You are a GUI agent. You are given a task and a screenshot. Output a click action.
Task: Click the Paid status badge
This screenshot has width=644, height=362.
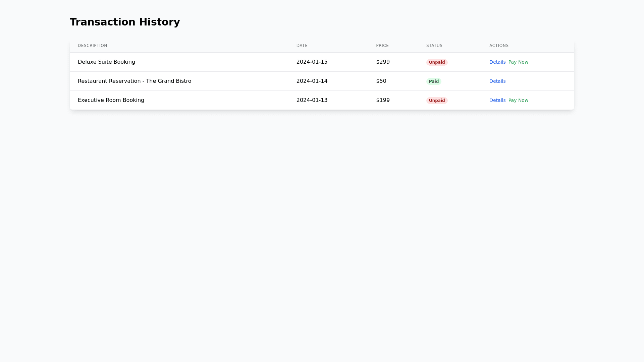click(433, 81)
